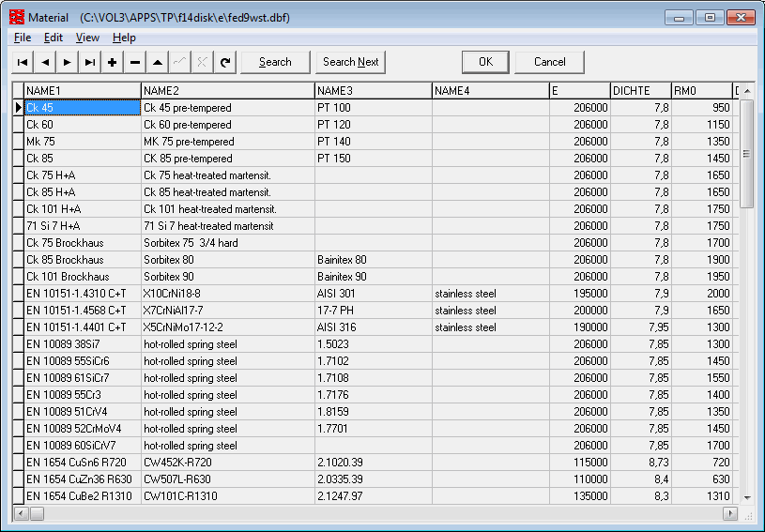The image size is (765, 532).
Task: Click the 7,95 density cell
Action: 640,327
